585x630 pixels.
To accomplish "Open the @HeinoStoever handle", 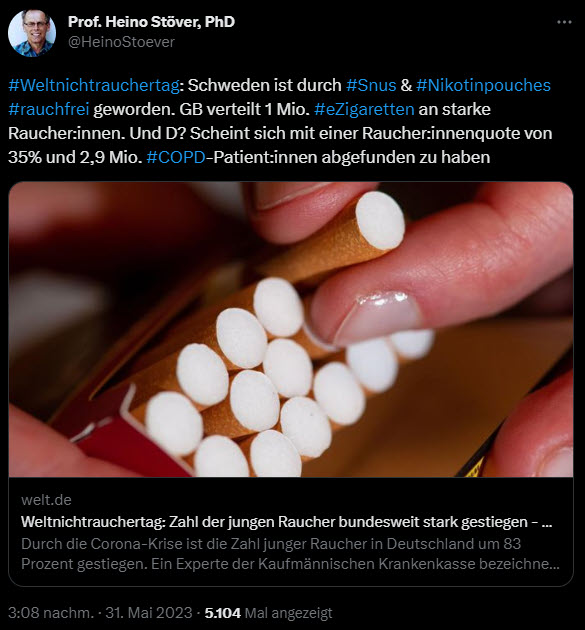I will click(x=121, y=42).
